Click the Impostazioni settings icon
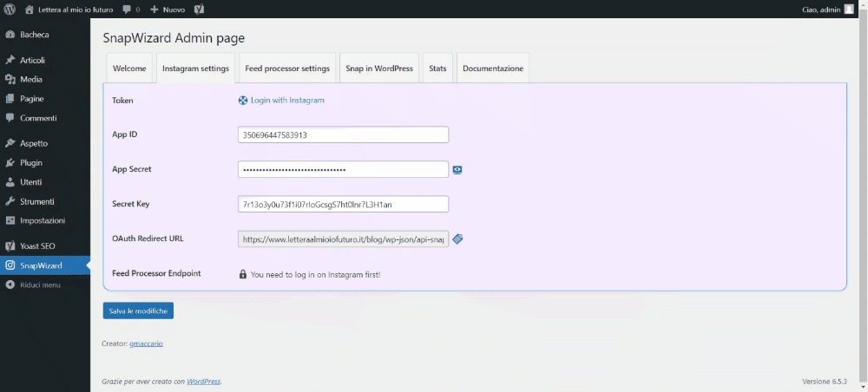868x392 pixels. click(10, 220)
